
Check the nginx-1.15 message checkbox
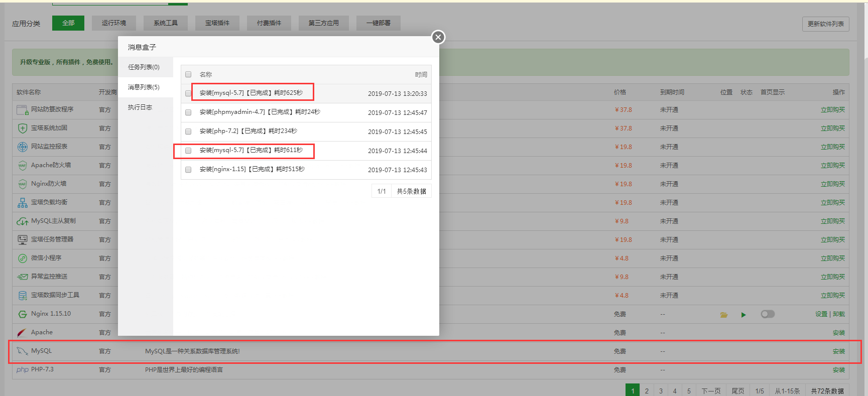pyautogui.click(x=188, y=170)
